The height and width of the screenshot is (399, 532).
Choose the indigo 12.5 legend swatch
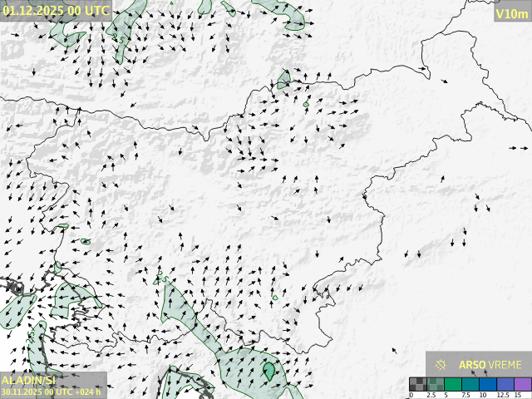point(504,384)
